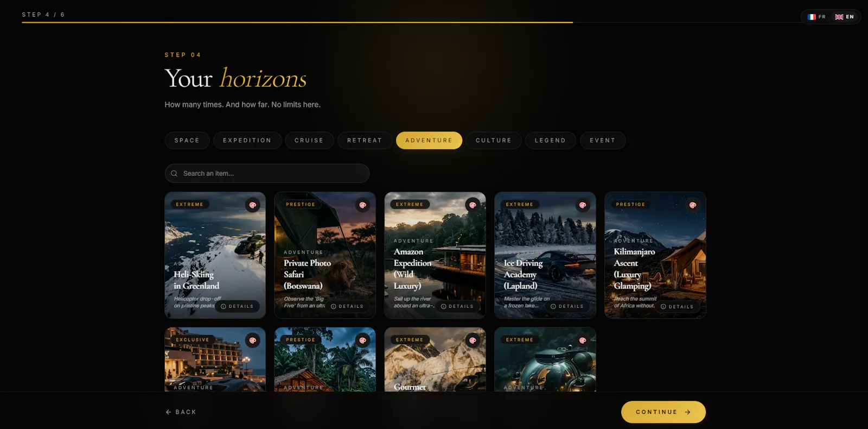The width and height of the screenshot is (868, 429).
Task: Open the Cruise category tab
Action: pyautogui.click(x=309, y=141)
